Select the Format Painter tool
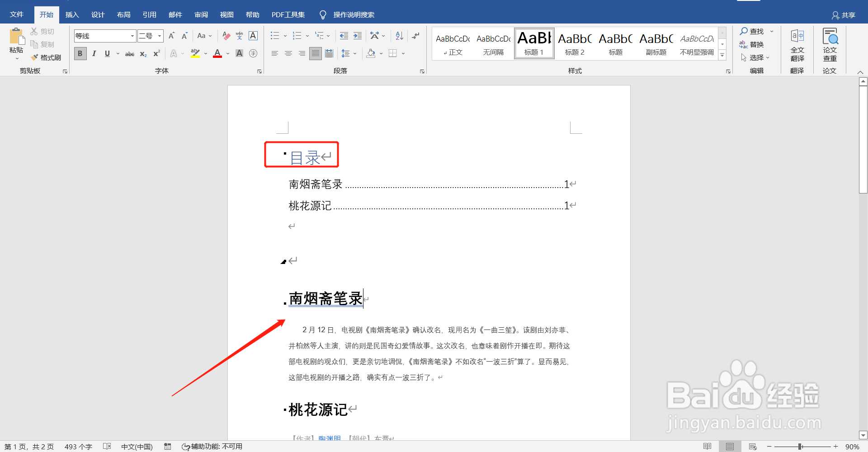This screenshot has height=452, width=868. [46, 57]
